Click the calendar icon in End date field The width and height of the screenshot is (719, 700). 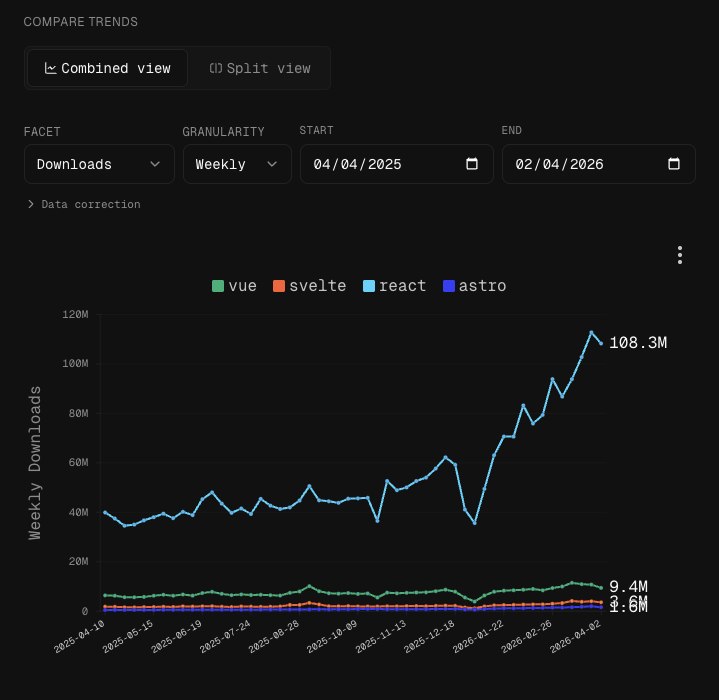(x=673, y=164)
